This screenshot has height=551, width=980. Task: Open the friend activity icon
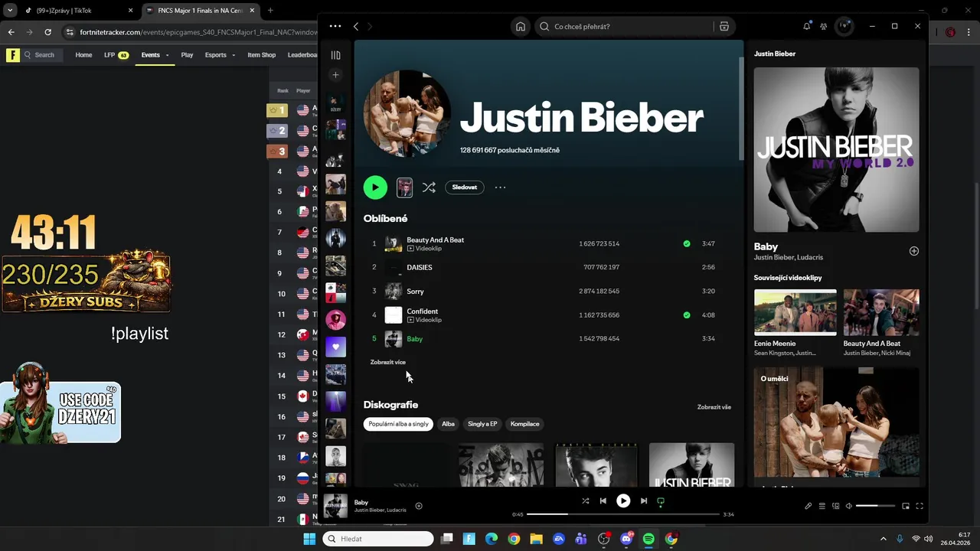(824, 26)
